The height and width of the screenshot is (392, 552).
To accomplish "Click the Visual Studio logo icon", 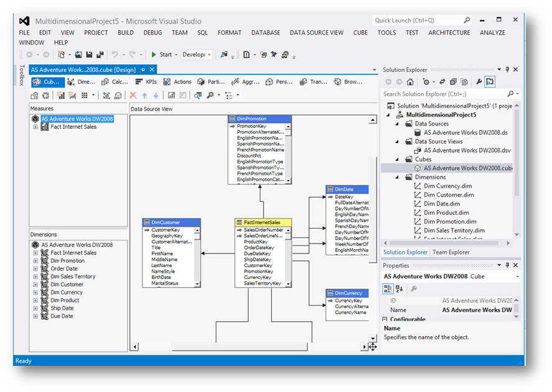I will tap(24, 21).
